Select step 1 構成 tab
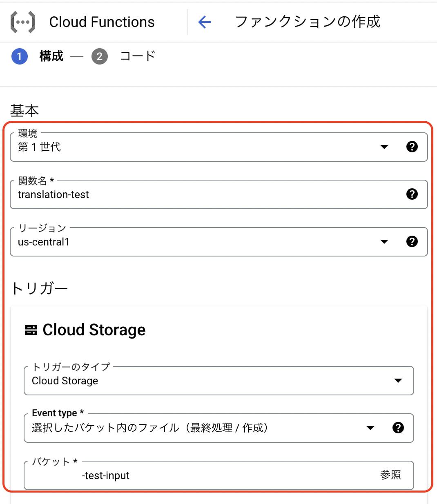This screenshot has width=437, height=504. point(38,56)
